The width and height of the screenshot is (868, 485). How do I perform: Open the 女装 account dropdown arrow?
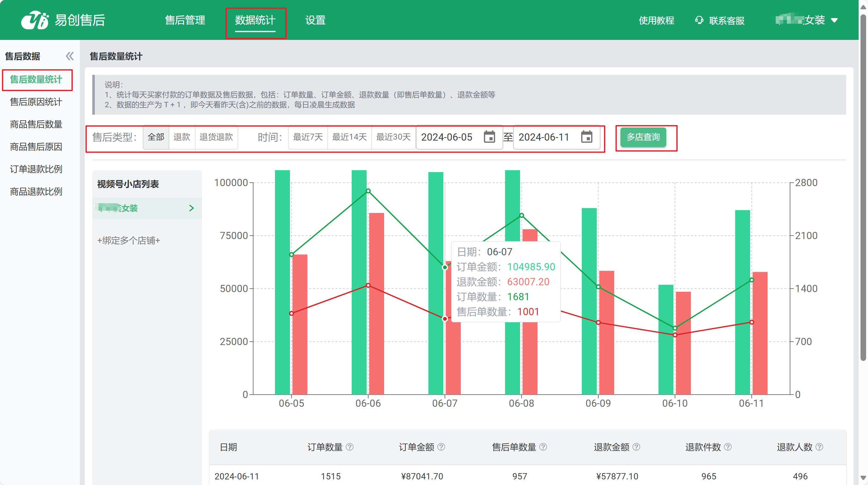click(834, 20)
